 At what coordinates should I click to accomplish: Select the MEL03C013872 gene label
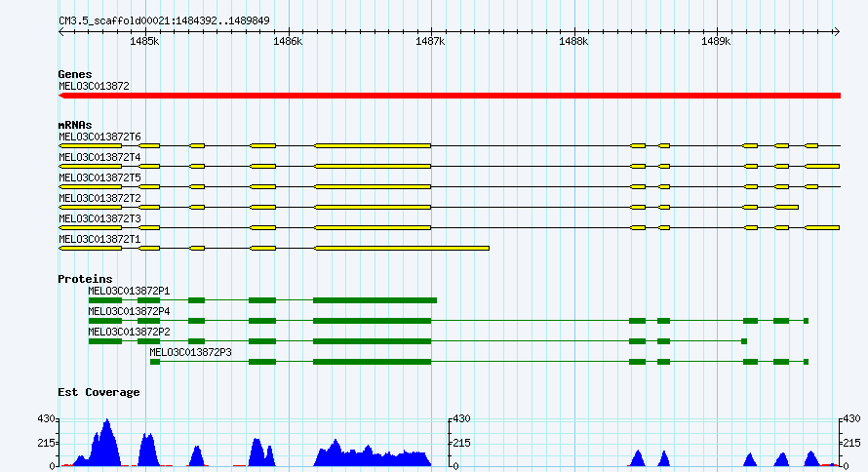94,86
